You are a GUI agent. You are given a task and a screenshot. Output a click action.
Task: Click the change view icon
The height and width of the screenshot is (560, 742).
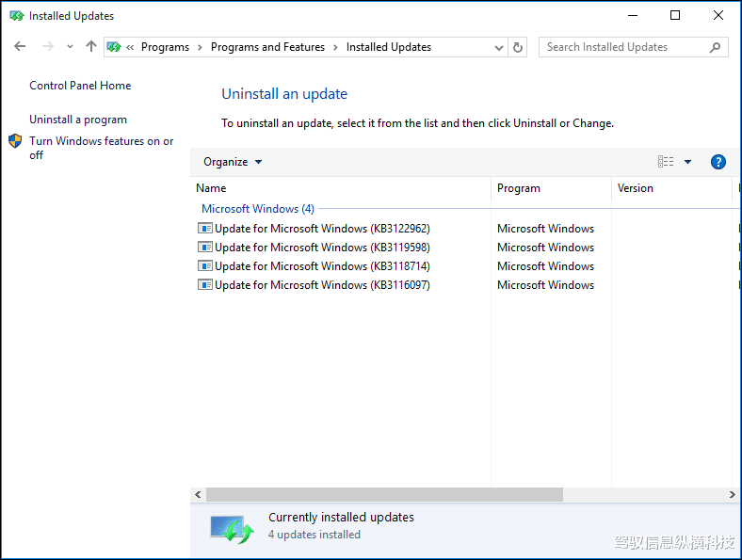pyautogui.click(x=666, y=162)
